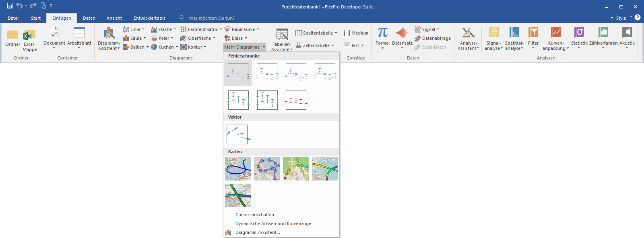Select second Fehlerschranke chart in second row

[x=267, y=100]
